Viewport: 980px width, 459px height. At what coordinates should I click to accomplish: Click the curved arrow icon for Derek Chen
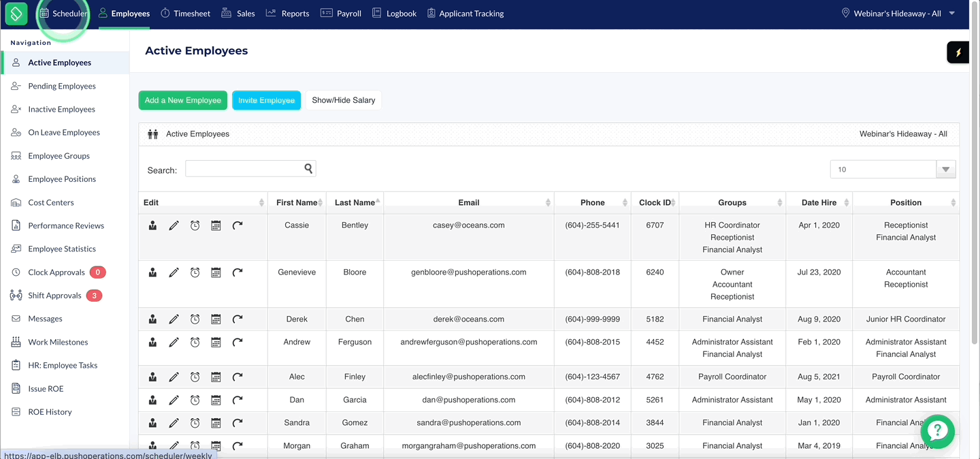[238, 319]
